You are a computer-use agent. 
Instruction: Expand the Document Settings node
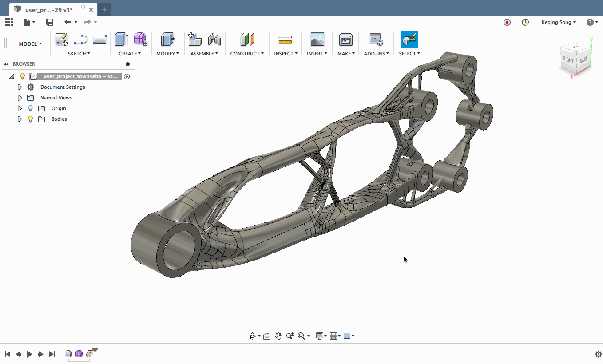pos(20,87)
